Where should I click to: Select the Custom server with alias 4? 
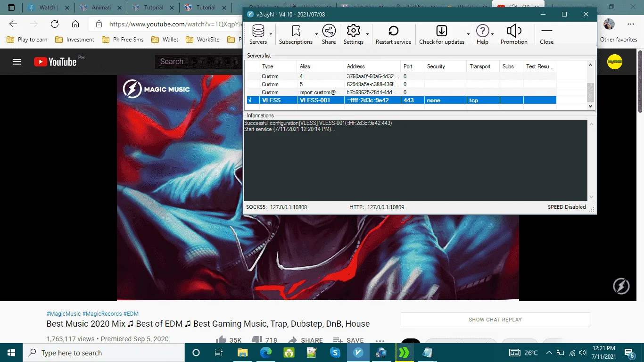click(x=402, y=76)
